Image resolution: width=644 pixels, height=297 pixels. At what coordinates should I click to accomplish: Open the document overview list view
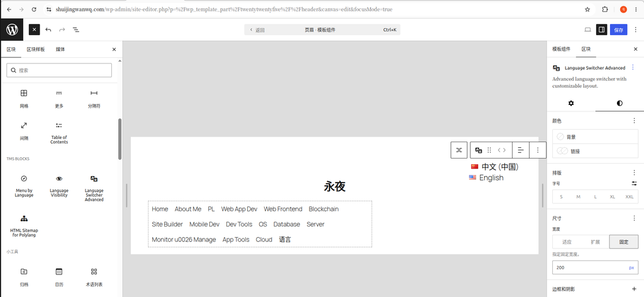point(76,30)
